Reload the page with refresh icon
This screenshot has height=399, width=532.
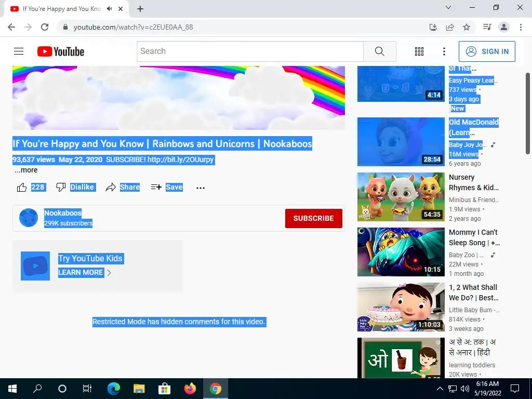point(45,27)
